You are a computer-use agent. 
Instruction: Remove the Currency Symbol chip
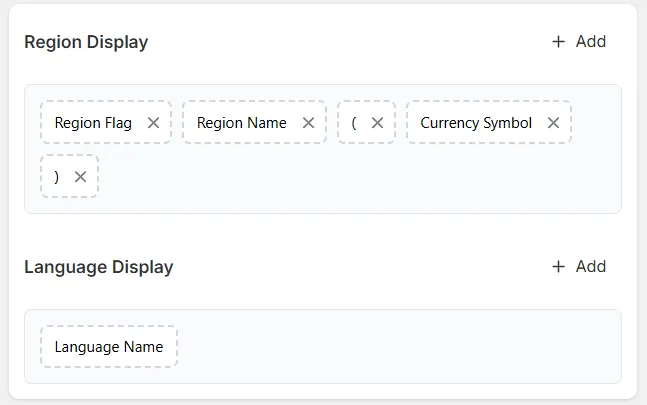[553, 122]
